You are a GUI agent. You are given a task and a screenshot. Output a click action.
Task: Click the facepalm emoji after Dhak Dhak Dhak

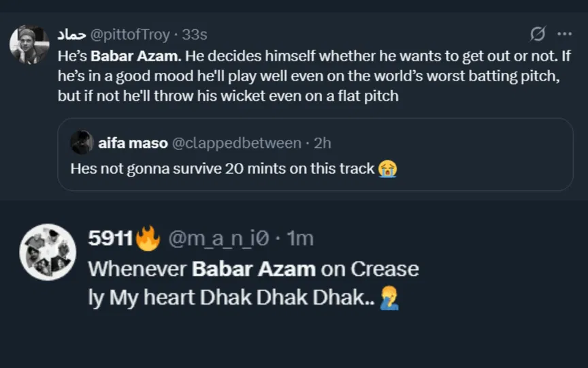pos(390,298)
